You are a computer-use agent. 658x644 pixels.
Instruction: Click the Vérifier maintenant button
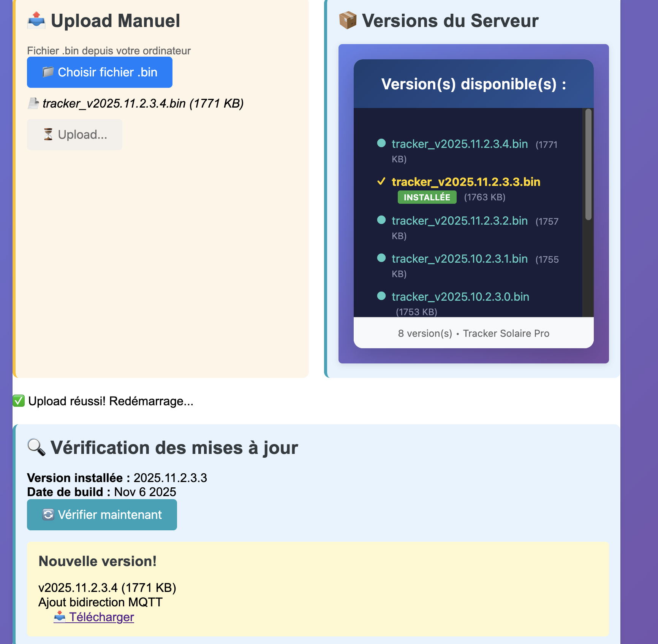[102, 515]
